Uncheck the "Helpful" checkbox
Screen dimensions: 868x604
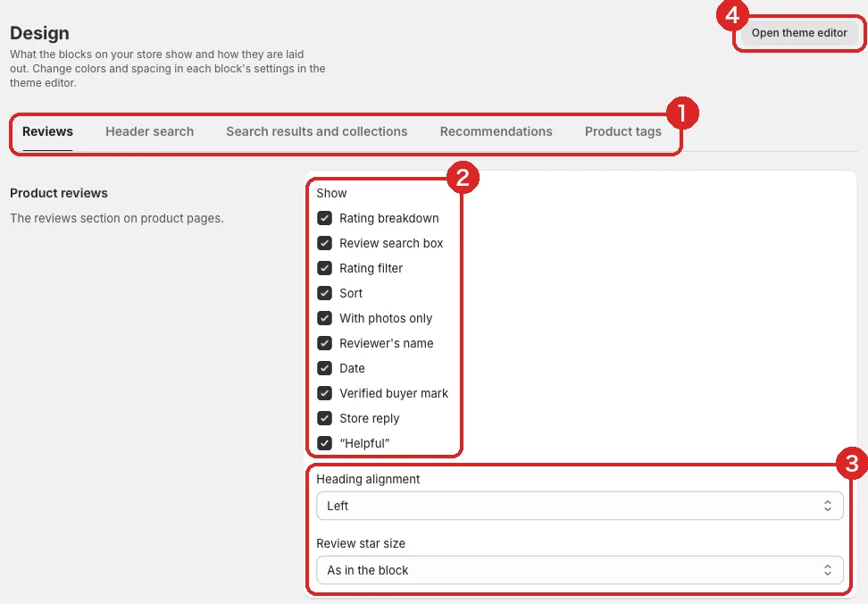point(324,443)
